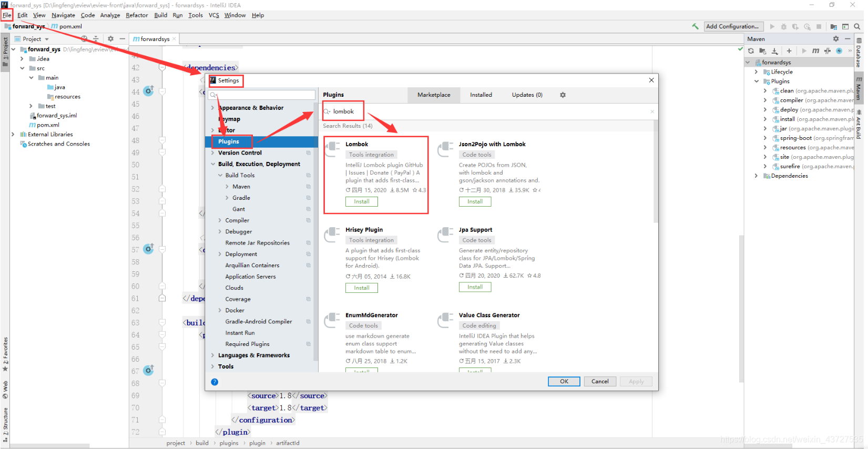
Task: Click the Project panel locate-file target icon
Action: click(x=84, y=39)
